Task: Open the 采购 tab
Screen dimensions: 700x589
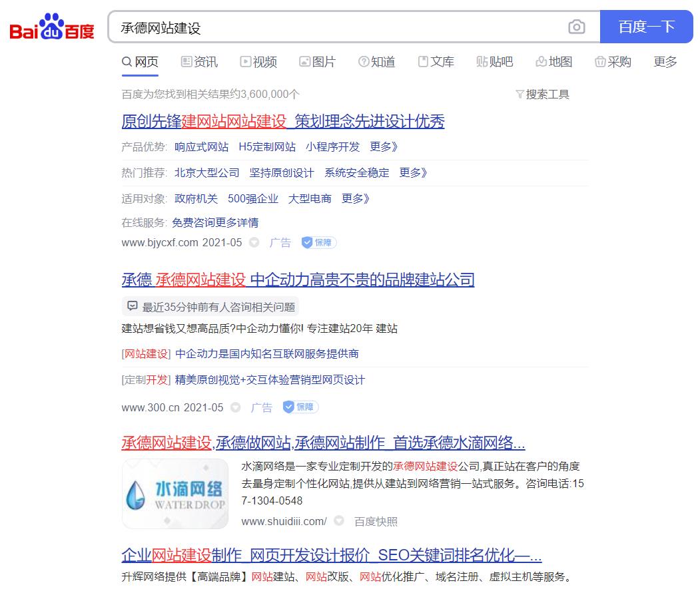Action: (x=613, y=62)
